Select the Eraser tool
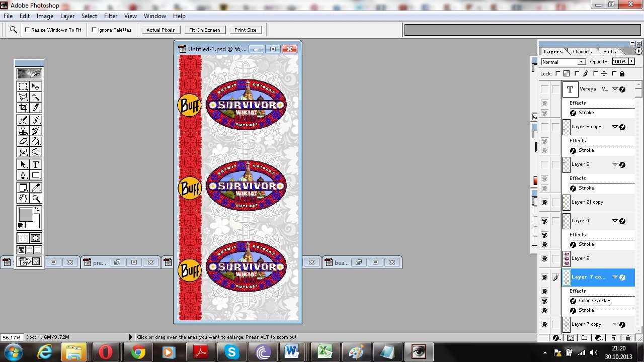This screenshot has width=644, height=362. [23, 141]
